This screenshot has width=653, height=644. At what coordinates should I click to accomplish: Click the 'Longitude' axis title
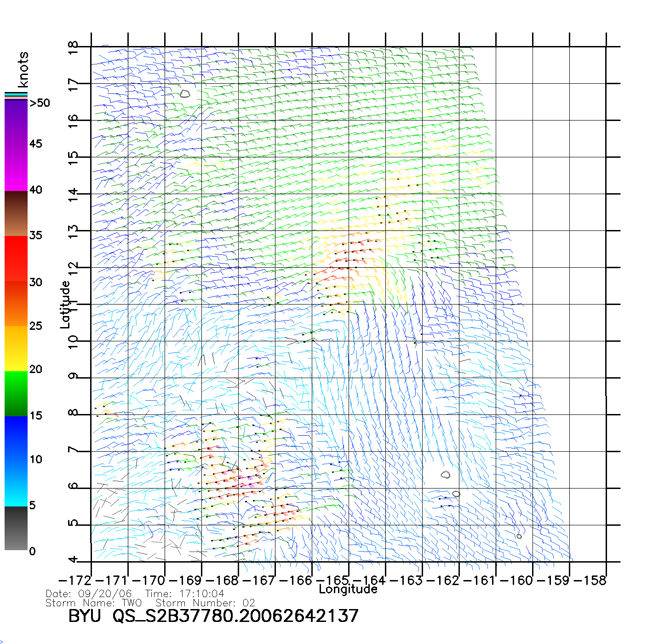click(348, 589)
